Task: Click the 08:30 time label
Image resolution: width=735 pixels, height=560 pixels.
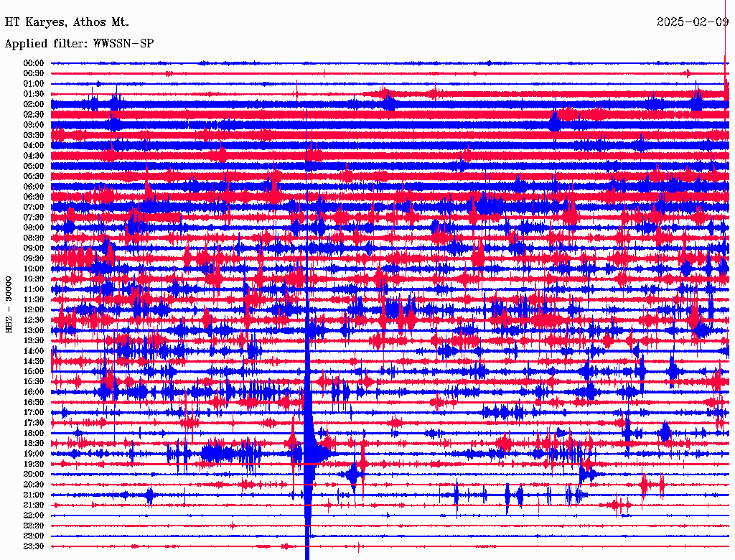Action: click(34, 238)
